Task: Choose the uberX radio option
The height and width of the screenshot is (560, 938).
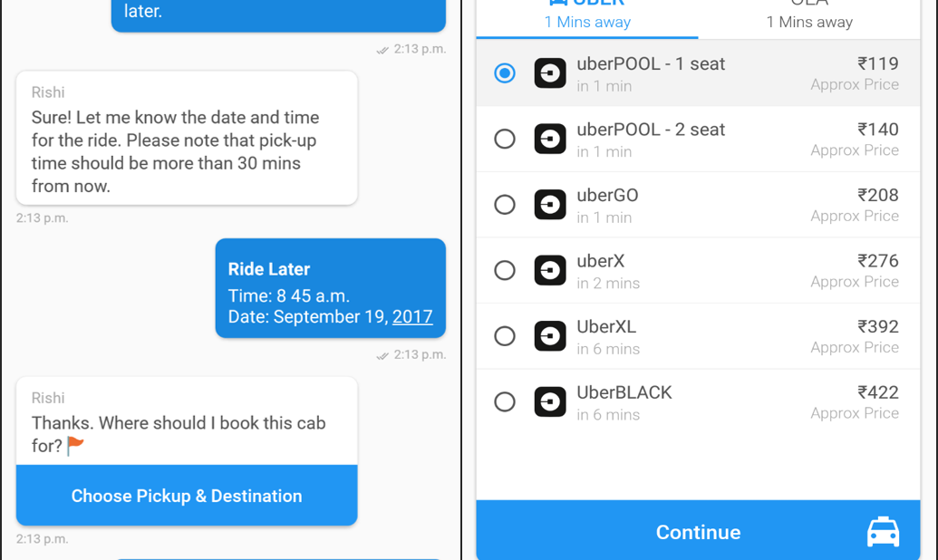Action: point(505,270)
